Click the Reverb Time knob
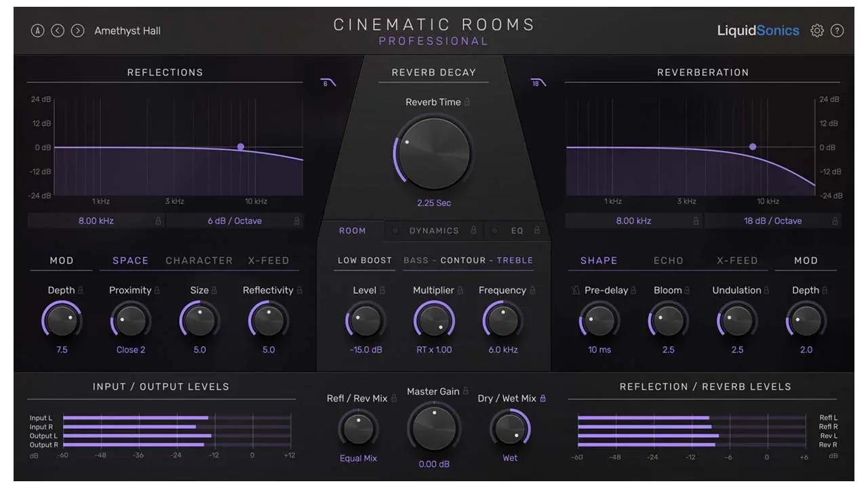The height and width of the screenshot is (488, 868). pos(434,153)
